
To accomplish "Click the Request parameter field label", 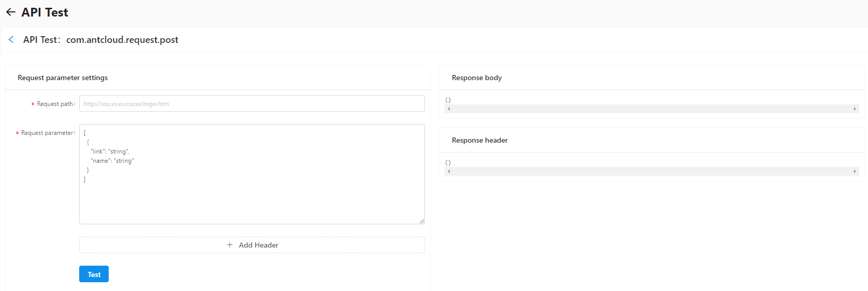I will (47, 133).
